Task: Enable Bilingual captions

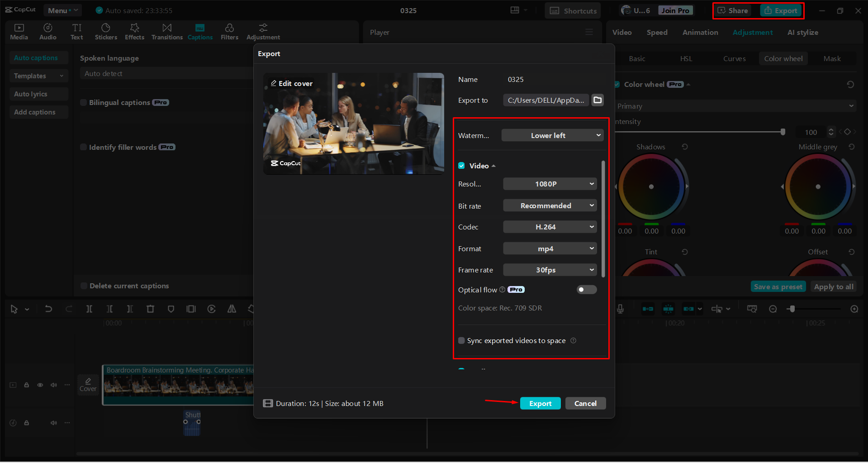Action: [x=84, y=102]
